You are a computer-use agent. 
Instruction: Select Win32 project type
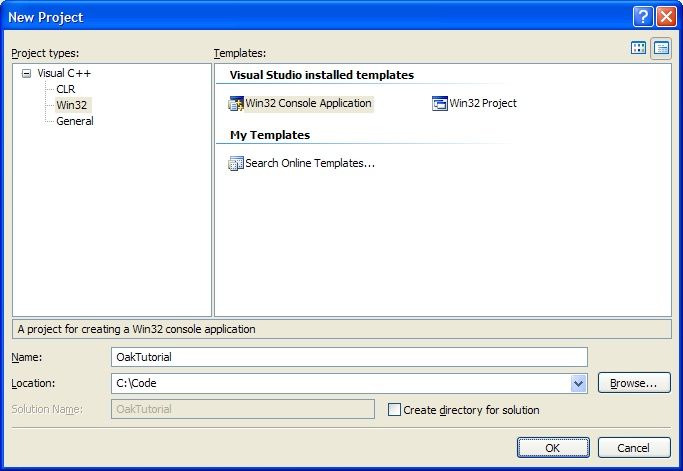click(x=72, y=105)
